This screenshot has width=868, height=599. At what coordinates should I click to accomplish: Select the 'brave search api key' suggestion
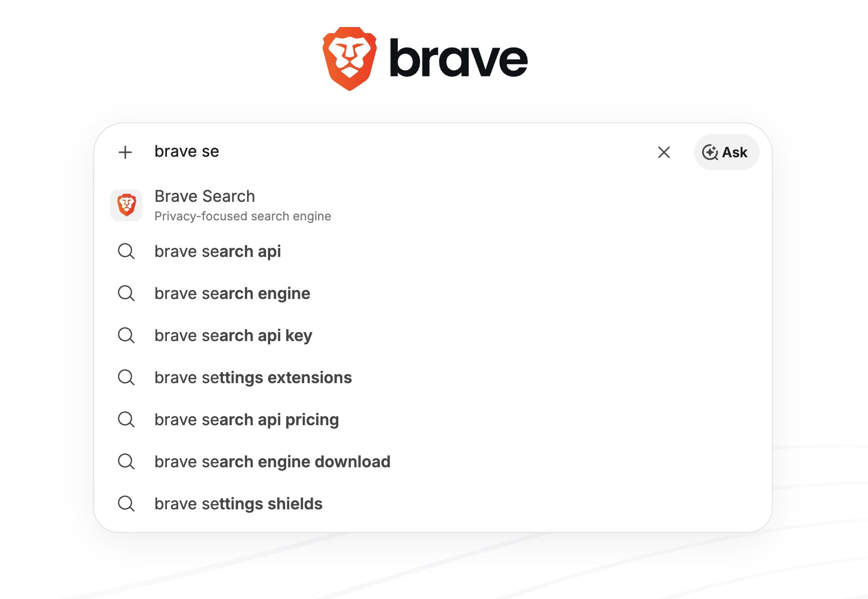[233, 336]
